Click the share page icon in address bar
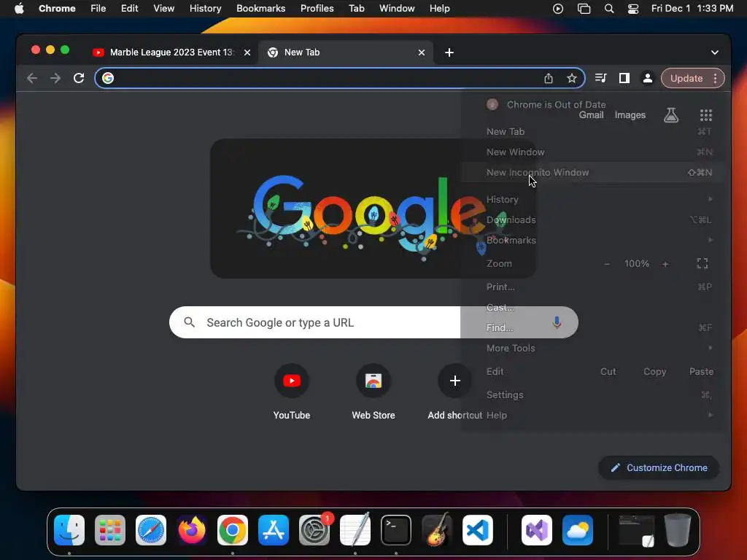Screen dimensions: 747x560 click(549, 78)
